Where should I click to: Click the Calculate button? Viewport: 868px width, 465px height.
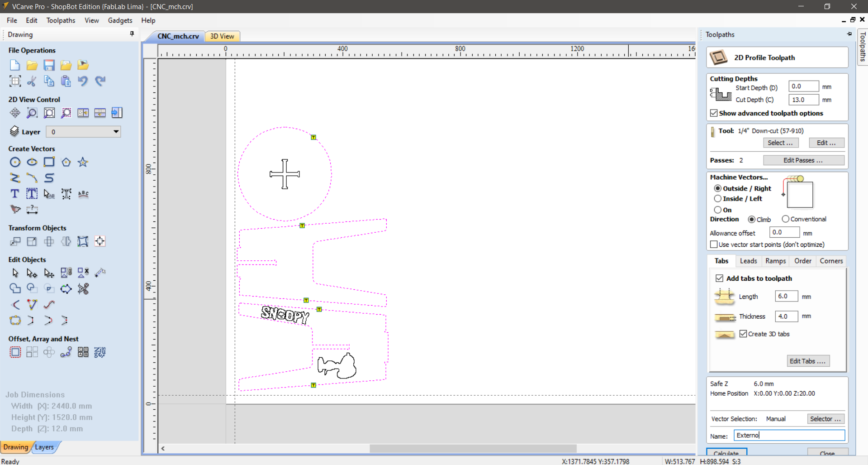pos(726,453)
